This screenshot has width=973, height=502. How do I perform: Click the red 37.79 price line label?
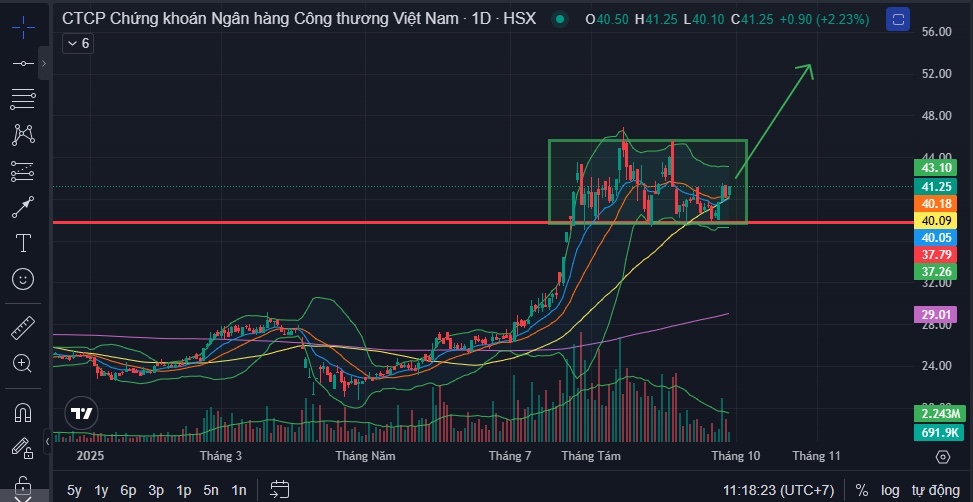(x=935, y=254)
